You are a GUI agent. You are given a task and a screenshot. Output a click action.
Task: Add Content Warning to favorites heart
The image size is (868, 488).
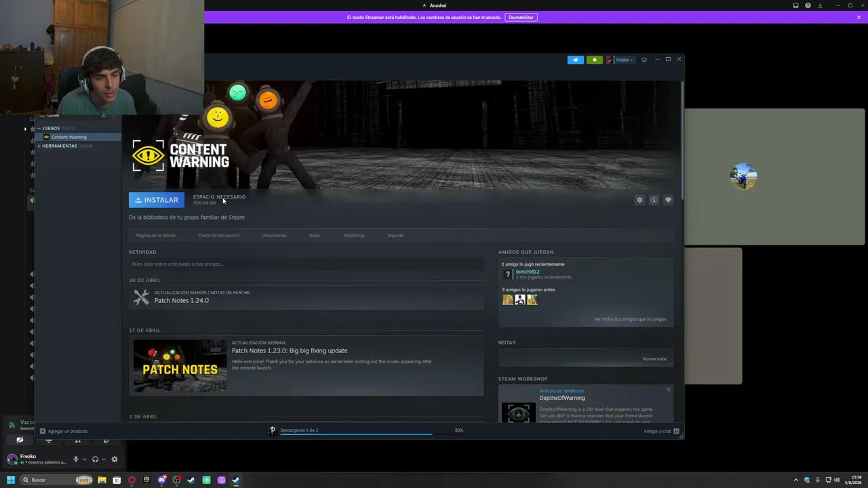point(668,200)
